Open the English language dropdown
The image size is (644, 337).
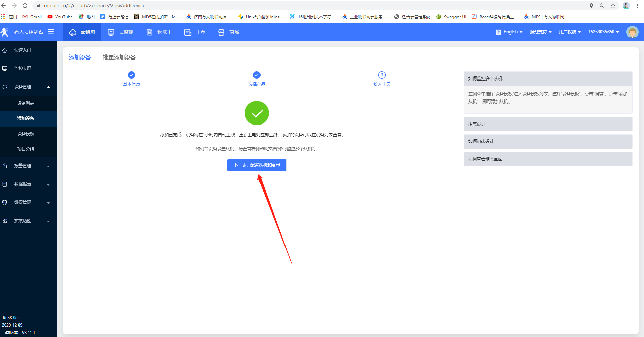tap(509, 32)
